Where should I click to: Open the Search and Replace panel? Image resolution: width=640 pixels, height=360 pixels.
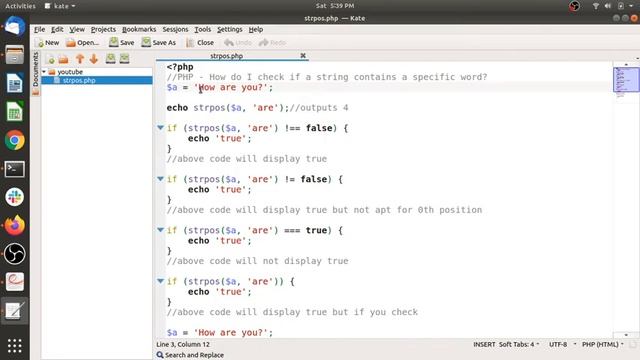(x=190, y=355)
